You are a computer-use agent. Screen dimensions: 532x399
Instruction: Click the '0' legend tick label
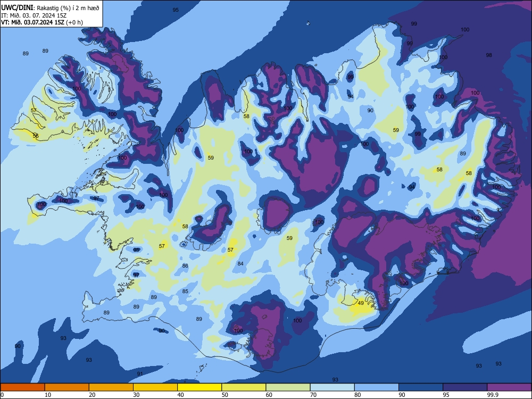pos(2,395)
